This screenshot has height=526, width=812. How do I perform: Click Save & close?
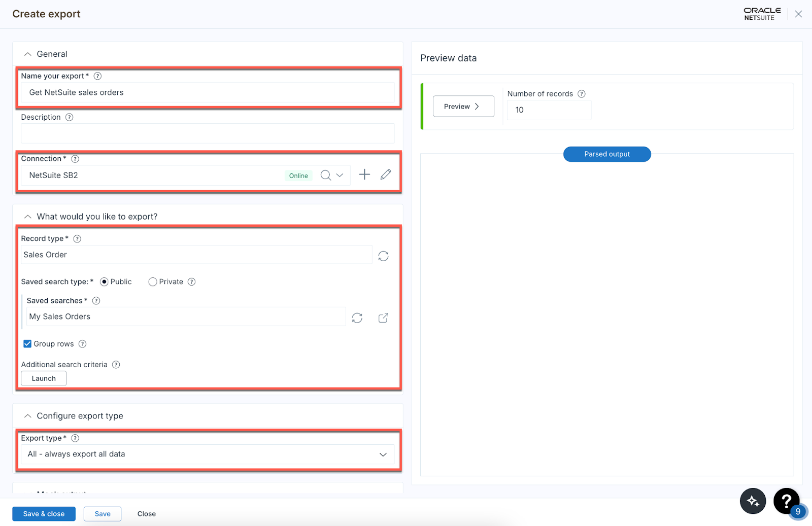(44, 514)
